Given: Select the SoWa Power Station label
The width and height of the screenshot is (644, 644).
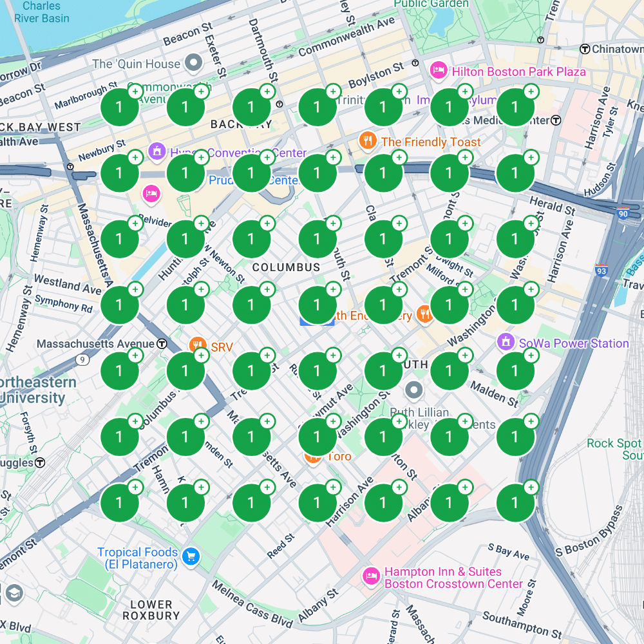Looking at the screenshot, I should point(574,343).
